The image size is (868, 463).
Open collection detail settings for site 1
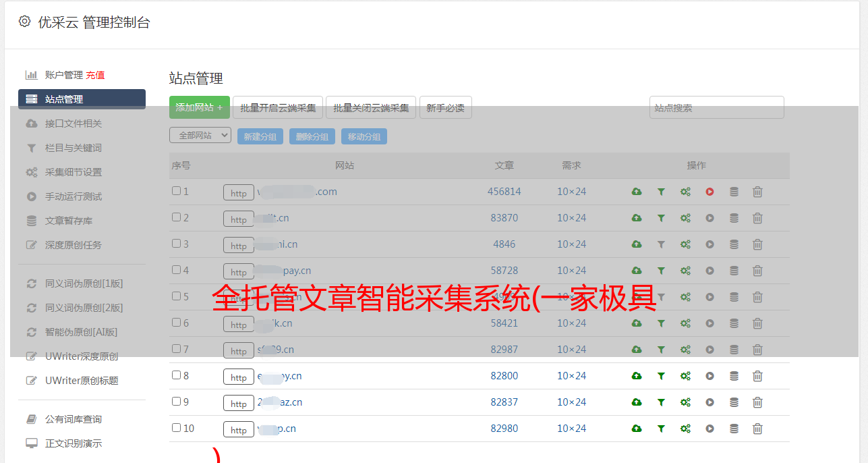pos(685,192)
